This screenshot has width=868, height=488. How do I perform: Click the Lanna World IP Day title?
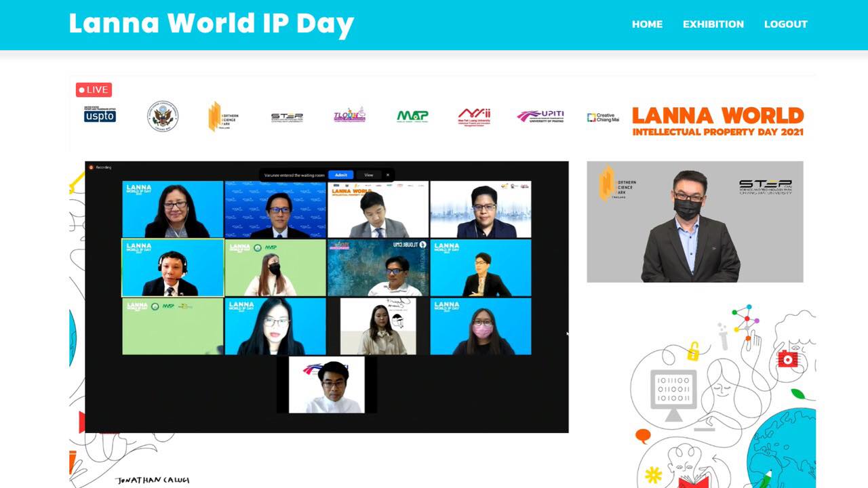click(211, 24)
